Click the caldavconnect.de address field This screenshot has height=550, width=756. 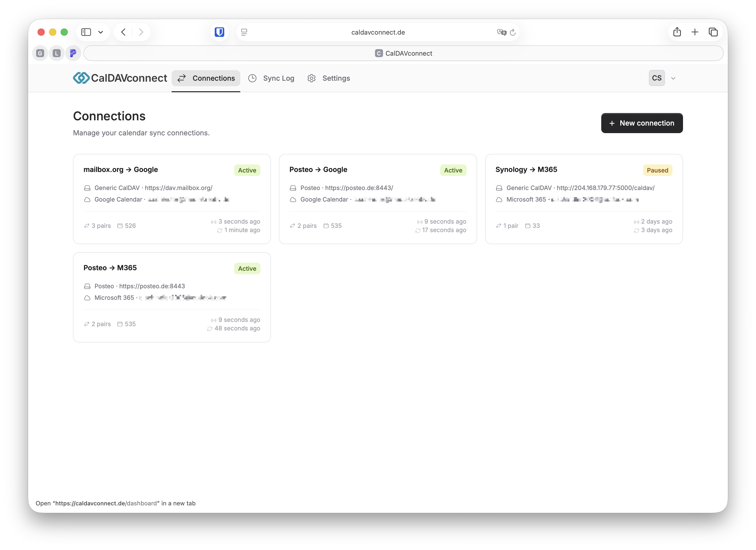[378, 32]
